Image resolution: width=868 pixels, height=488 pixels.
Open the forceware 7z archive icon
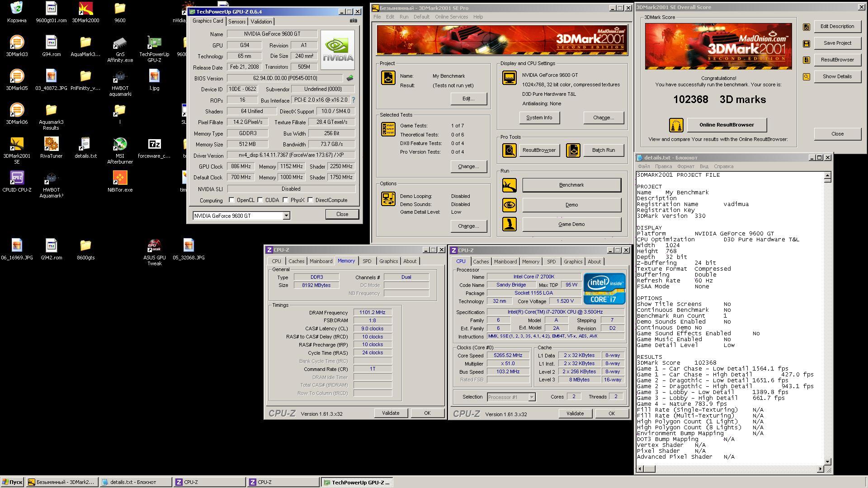[154, 147]
